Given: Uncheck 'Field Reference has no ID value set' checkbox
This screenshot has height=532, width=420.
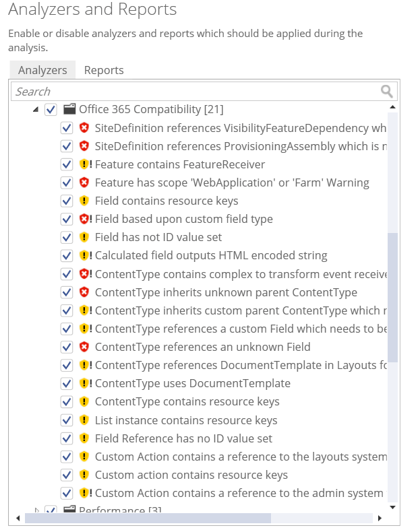Looking at the screenshot, I should tap(67, 438).
